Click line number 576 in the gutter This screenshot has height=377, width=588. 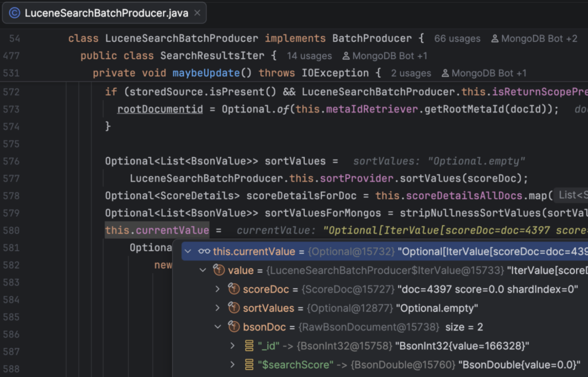11,161
